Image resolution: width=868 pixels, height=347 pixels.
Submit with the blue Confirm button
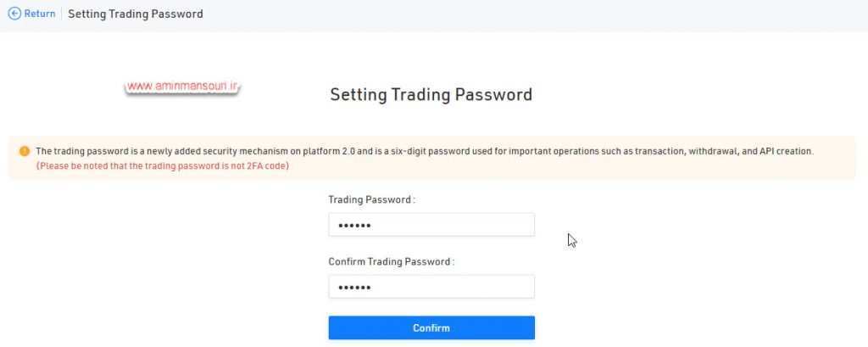431,327
